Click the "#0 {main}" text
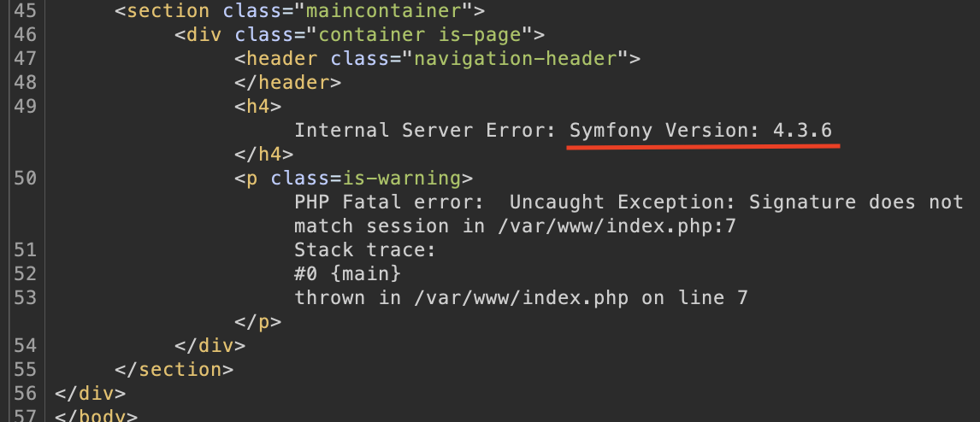 click(x=347, y=274)
